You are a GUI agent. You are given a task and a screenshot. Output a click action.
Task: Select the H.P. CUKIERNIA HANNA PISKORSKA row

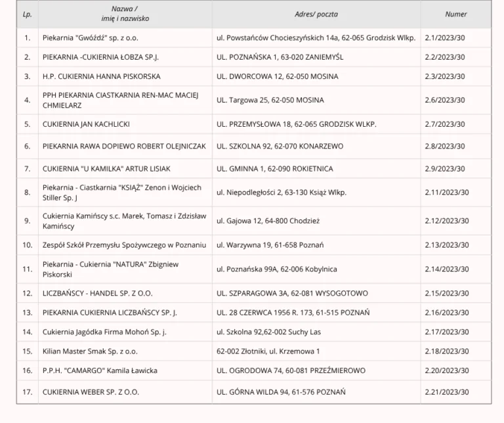coord(101,76)
